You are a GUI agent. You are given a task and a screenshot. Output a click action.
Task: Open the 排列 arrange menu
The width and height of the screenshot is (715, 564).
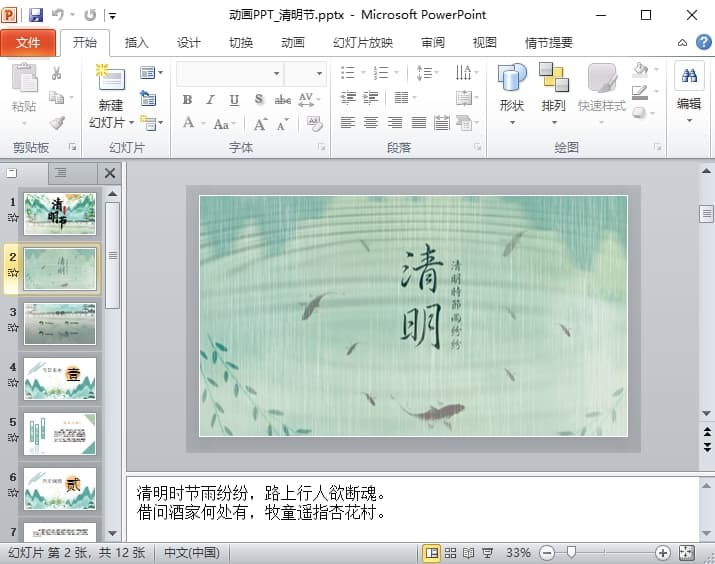[x=554, y=94]
